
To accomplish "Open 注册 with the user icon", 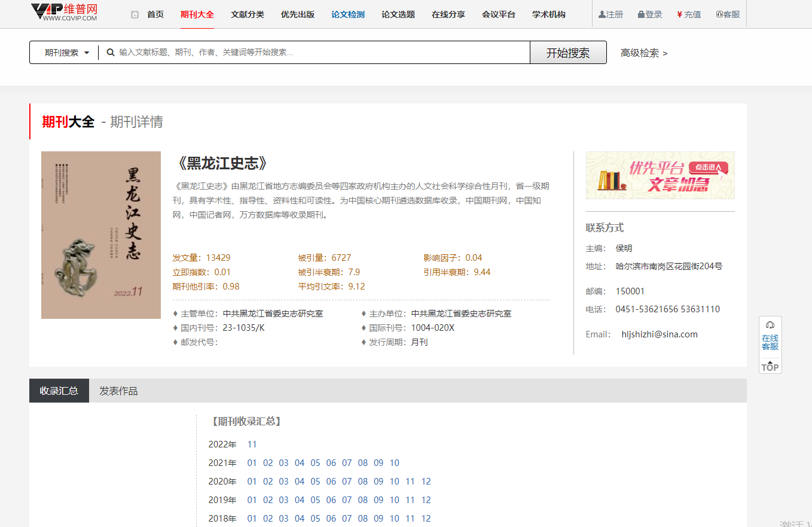I will tap(610, 14).
